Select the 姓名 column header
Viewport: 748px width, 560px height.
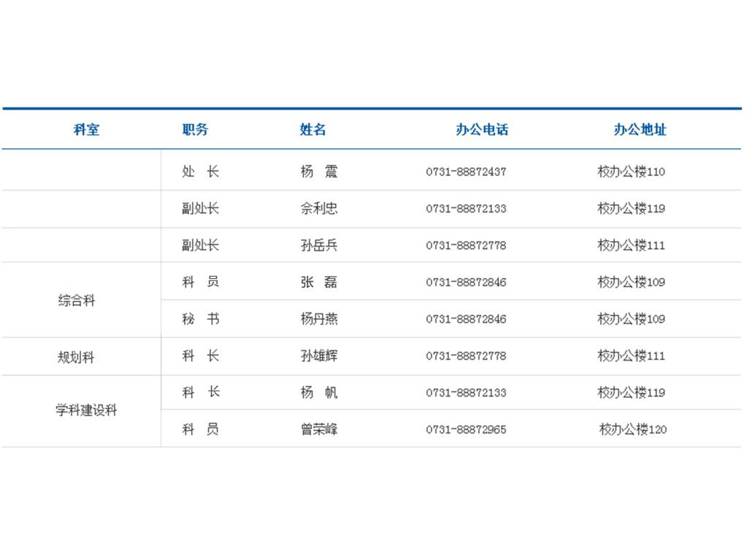click(313, 130)
